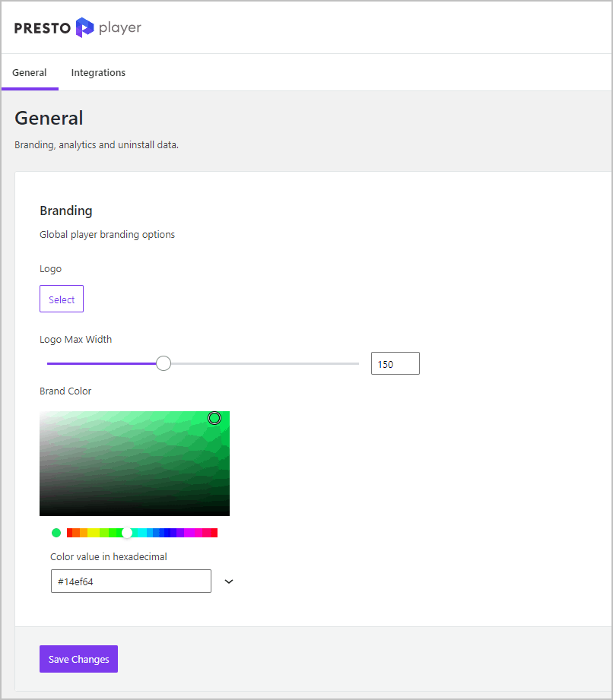Click the white thumb on the hue strip
The width and height of the screenshot is (613, 700).
coord(127,532)
